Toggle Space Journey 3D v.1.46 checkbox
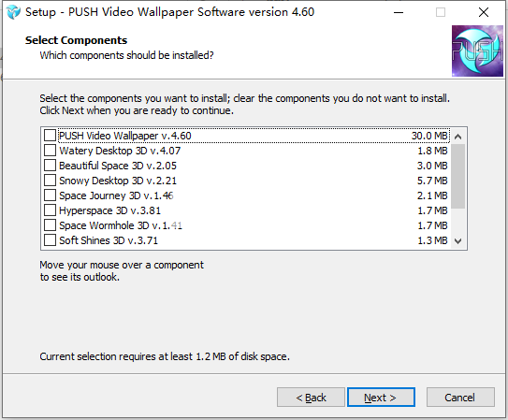This screenshot has width=508, height=420. click(50, 196)
